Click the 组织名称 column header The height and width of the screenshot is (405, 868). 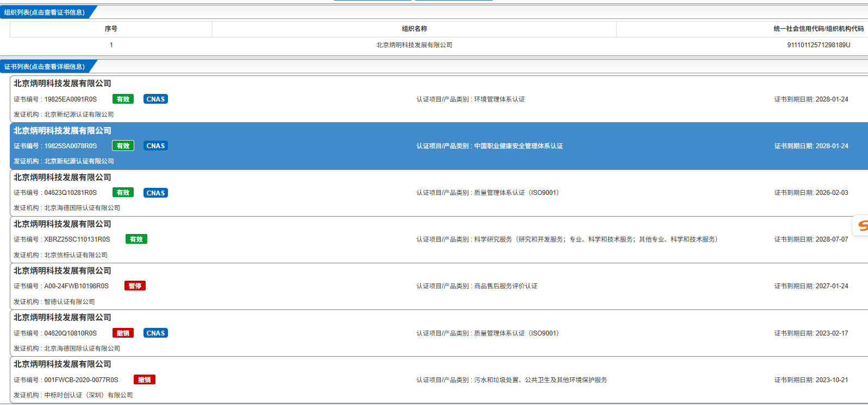(414, 29)
